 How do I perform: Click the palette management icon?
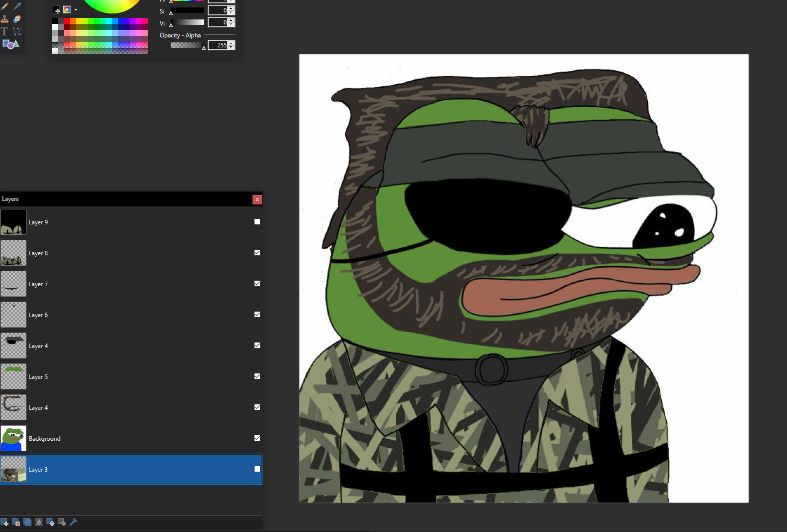67,9
